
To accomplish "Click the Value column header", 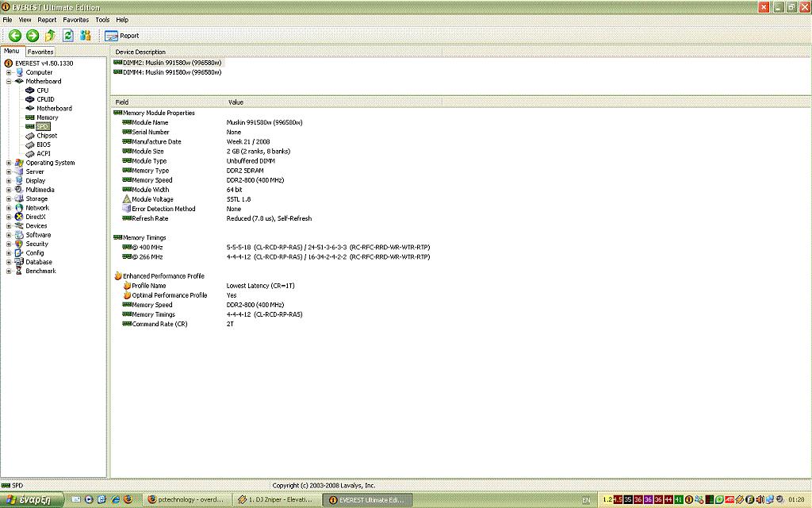I will [334, 102].
